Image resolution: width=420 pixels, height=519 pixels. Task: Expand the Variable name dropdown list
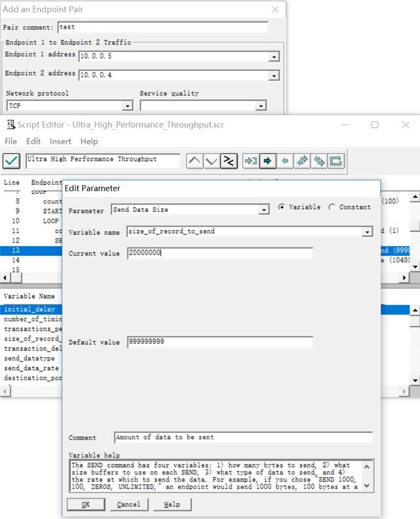tap(367, 232)
